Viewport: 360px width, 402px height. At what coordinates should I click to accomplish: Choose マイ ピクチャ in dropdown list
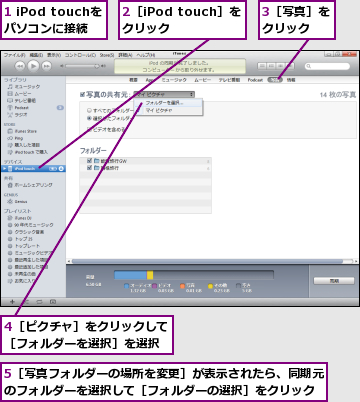pos(168,110)
